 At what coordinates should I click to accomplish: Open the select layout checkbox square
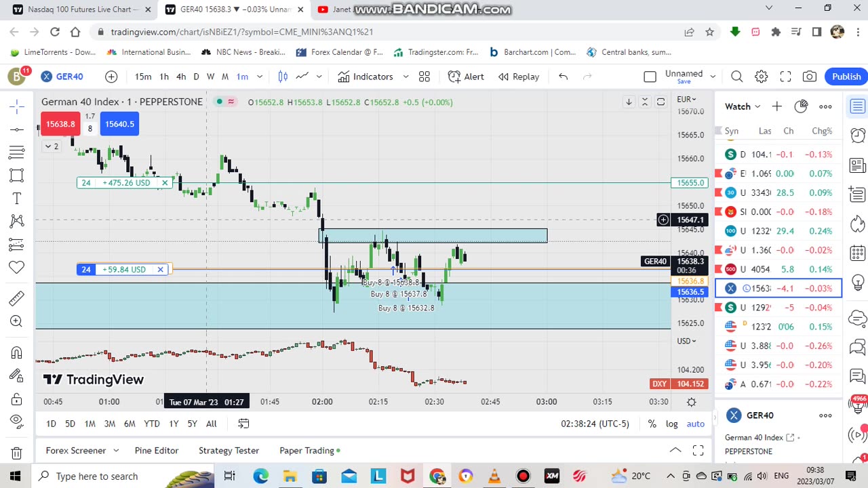[650, 77]
